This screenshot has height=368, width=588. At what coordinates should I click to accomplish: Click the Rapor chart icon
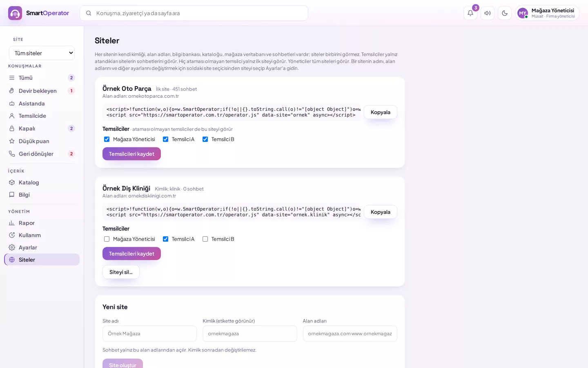(12, 223)
